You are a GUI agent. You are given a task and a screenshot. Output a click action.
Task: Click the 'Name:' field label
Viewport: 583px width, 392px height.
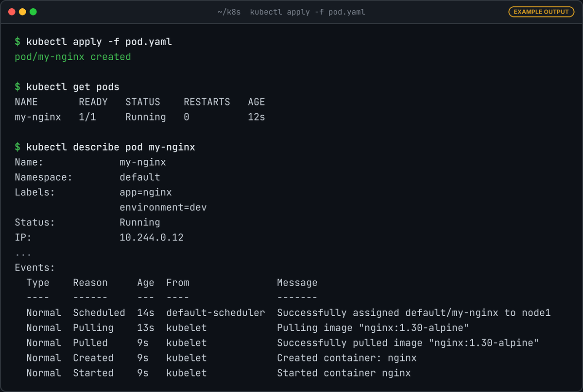click(29, 162)
